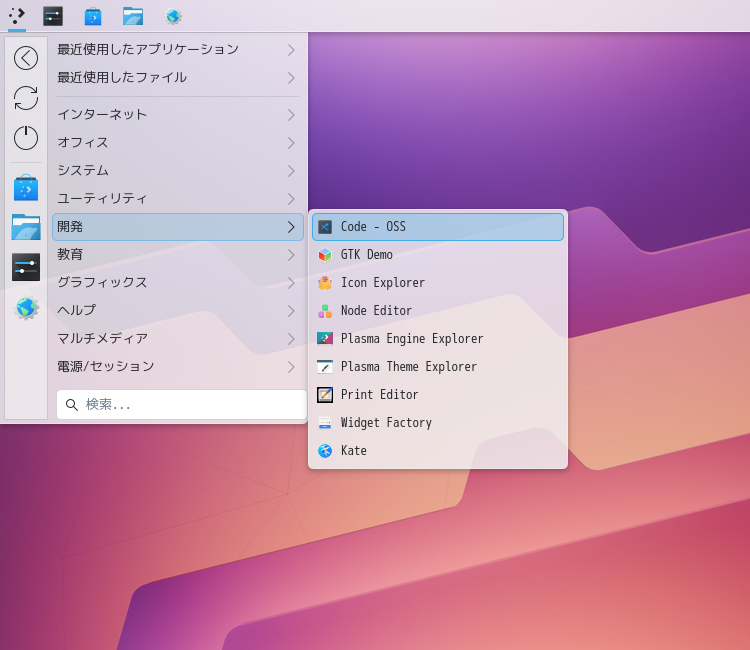750x650 pixels.
Task: Select the 電源/セッション menu entry
Action: coord(106,367)
